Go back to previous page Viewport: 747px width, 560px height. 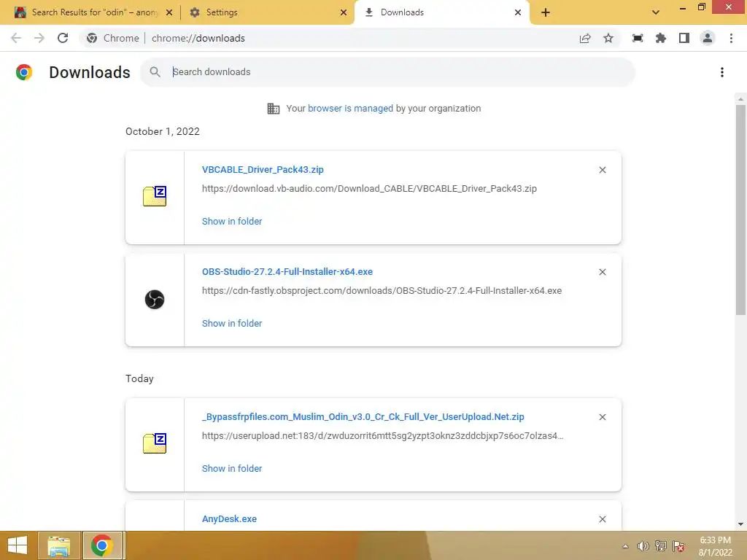[16, 38]
